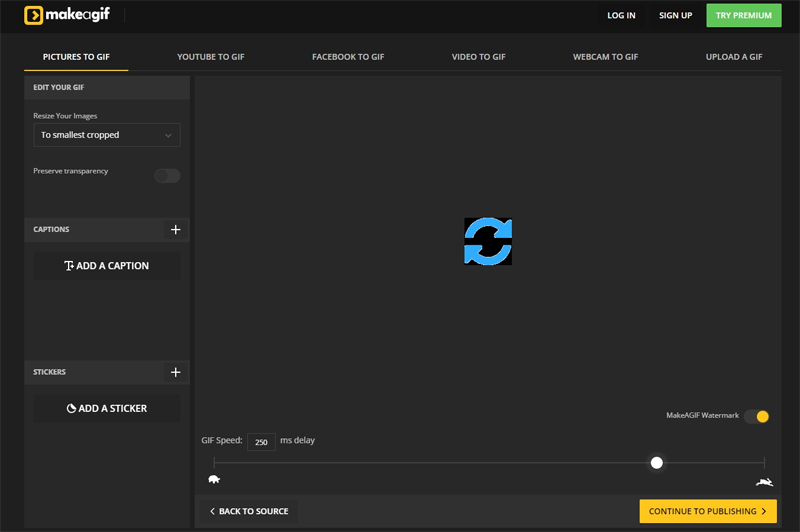Click the plus icon next to Captions
Screen dimensions: 800x532
pos(176,230)
